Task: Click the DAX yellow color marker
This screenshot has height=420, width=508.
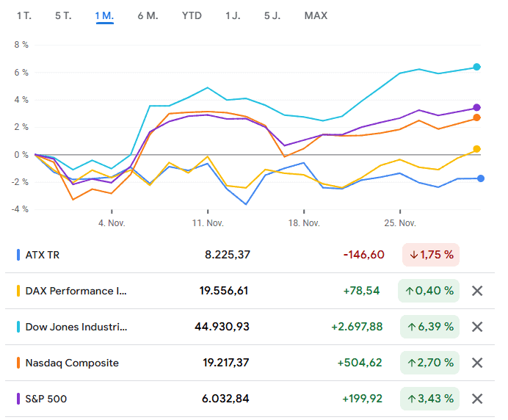Action: point(18,291)
